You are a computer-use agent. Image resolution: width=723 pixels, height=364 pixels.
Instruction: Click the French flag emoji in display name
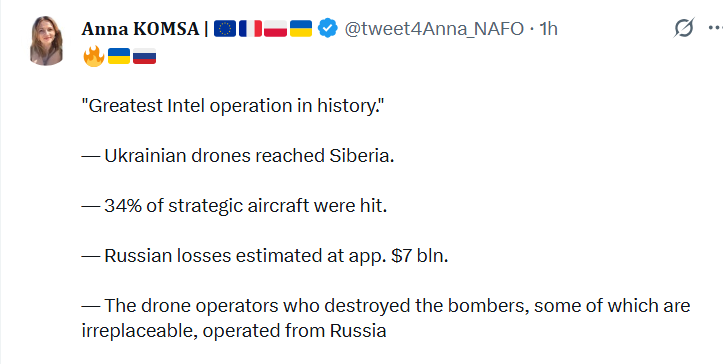tap(250, 29)
